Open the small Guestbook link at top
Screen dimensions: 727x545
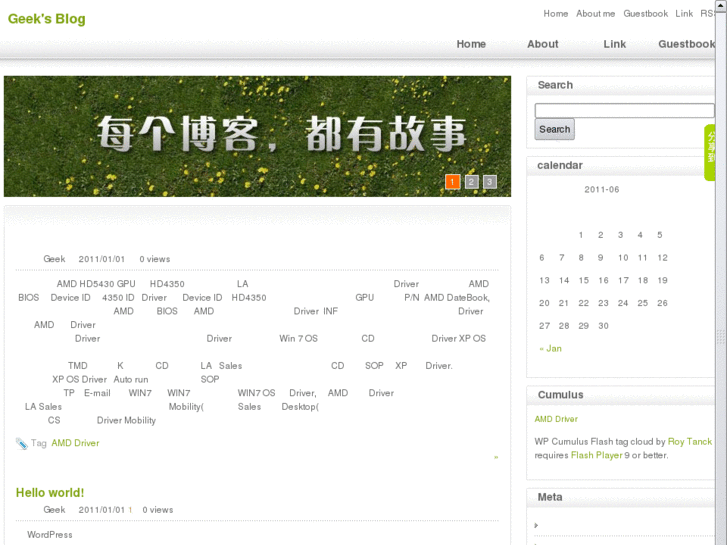645,14
